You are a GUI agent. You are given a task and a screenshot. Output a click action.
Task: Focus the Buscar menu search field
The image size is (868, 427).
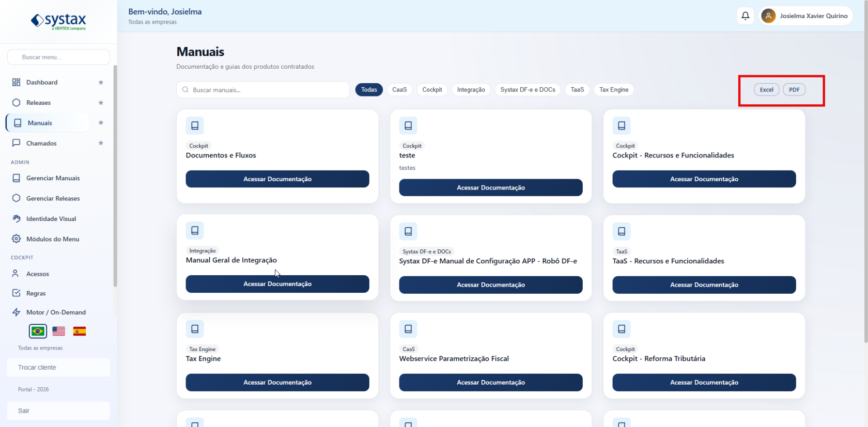58,57
